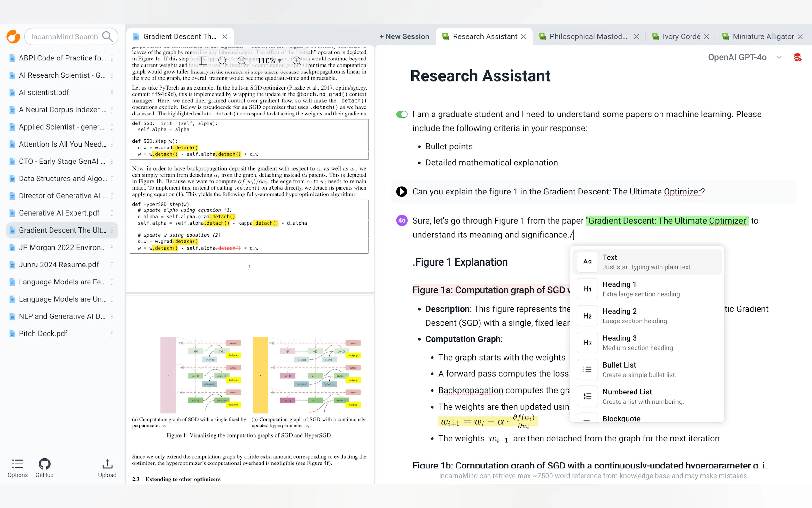Zoom in the PDF viewer

(x=296, y=60)
